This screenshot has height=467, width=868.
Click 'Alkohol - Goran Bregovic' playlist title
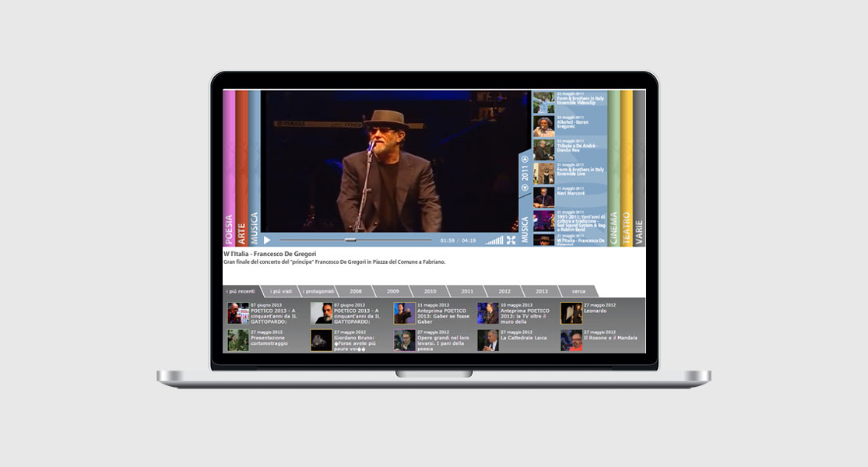coord(572,125)
